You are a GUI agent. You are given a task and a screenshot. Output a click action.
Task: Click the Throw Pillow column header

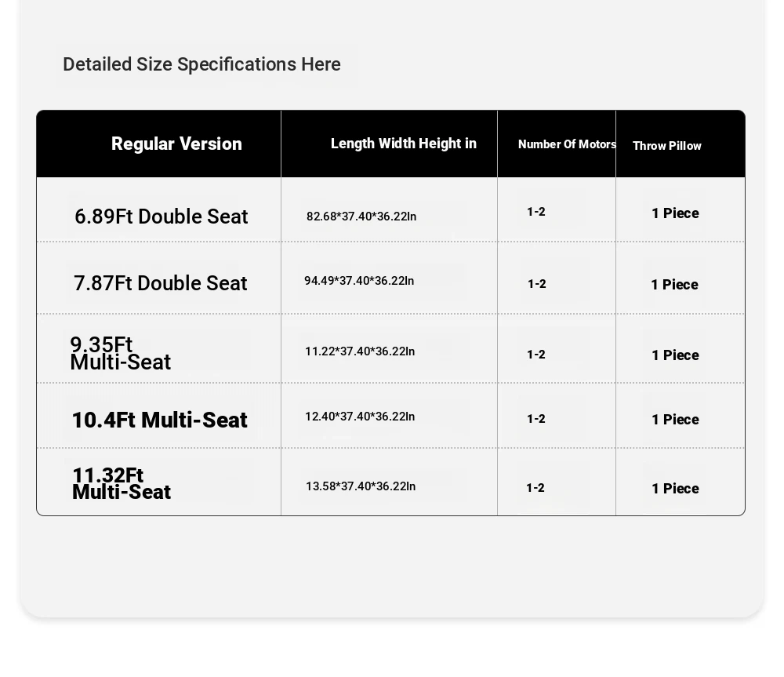tap(667, 146)
